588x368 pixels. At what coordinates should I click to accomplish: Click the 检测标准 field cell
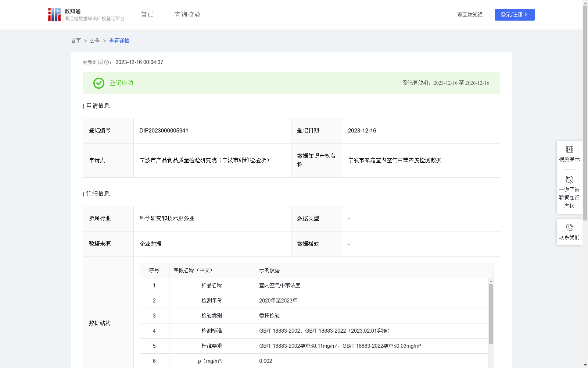[x=212, y=331]
